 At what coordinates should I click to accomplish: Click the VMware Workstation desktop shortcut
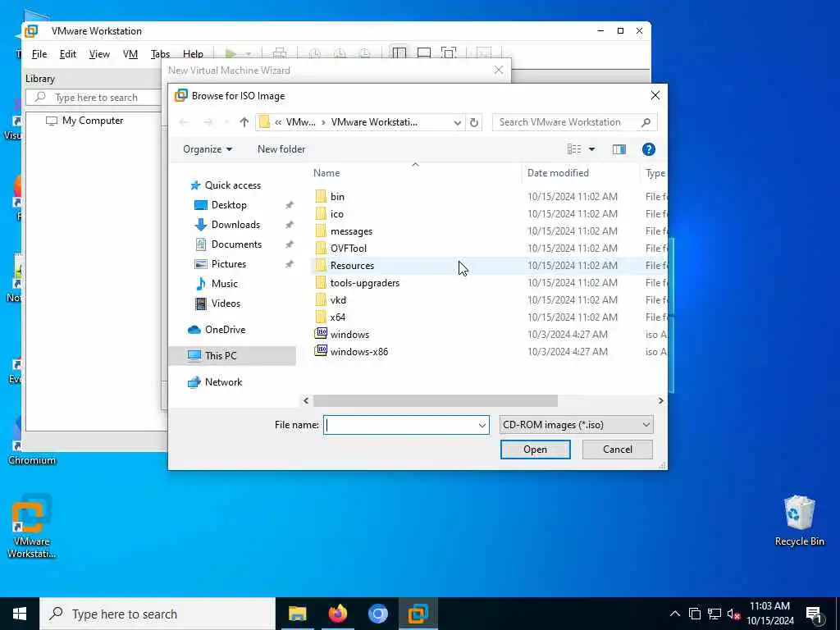pyautogui.click(x=31, y=526)
